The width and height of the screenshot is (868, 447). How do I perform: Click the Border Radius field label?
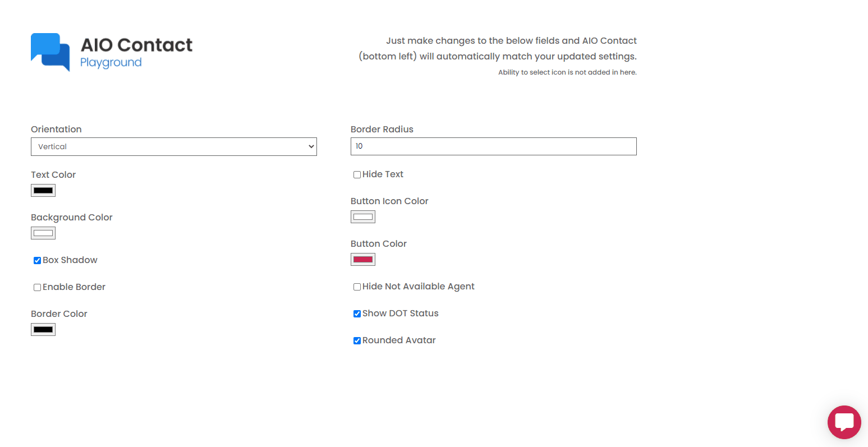pyautogui.click(x=382, y=130)
